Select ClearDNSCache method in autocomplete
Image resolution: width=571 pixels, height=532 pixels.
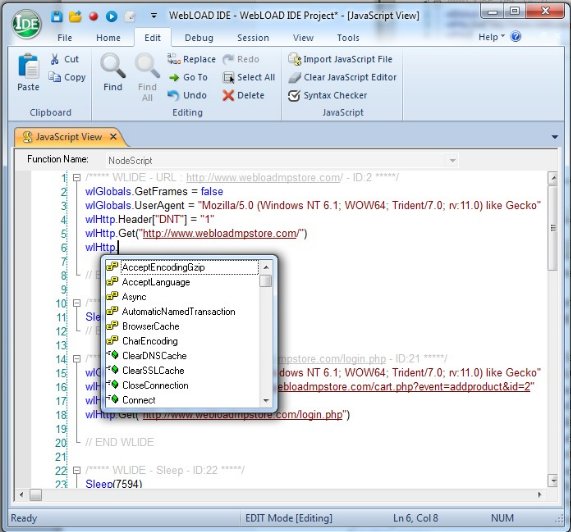pyautogui.click(x=182, y=355)
